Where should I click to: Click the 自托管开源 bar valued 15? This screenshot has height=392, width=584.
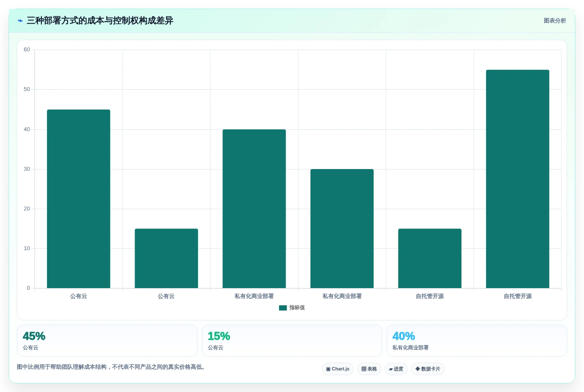[x=430, y=258]
